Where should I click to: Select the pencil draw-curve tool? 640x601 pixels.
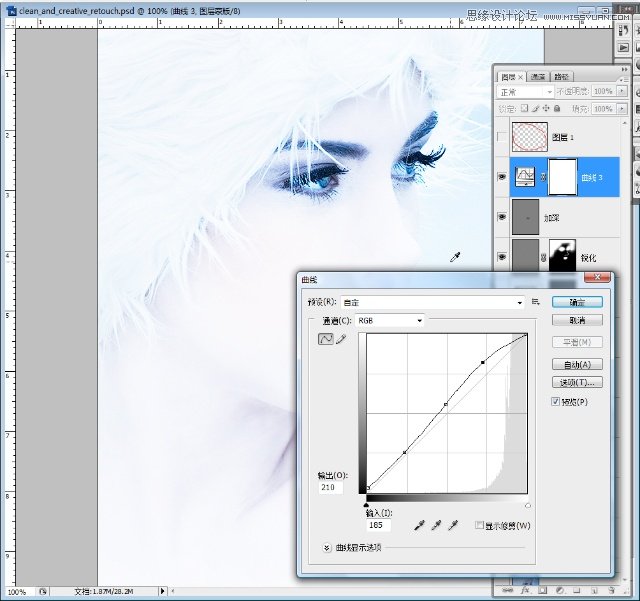pos(341,339)
